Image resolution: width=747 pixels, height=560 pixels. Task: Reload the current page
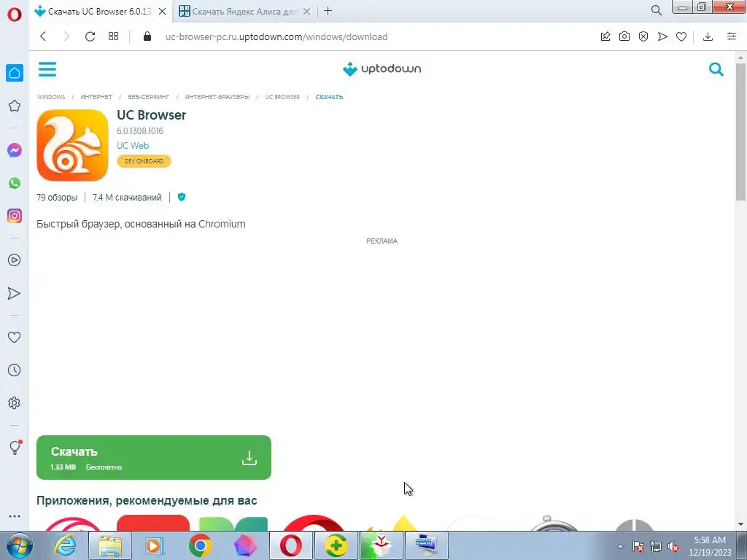(x=90, y=36)
